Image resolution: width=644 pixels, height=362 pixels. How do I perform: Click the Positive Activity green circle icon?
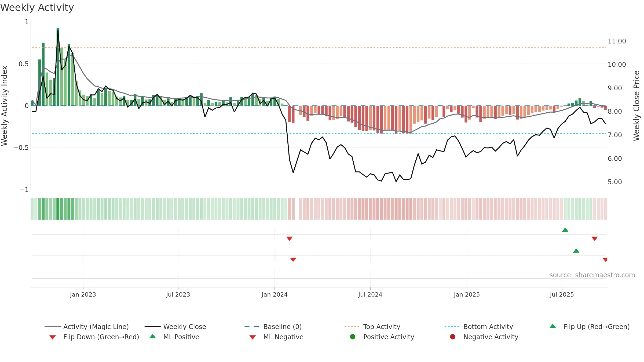point(353,337)
